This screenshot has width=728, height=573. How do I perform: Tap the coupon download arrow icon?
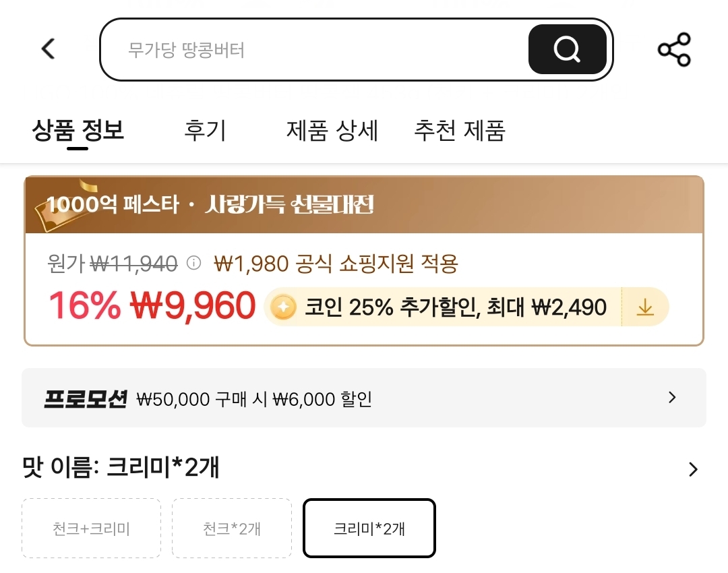pyautogui.click(x=645, y=308)
